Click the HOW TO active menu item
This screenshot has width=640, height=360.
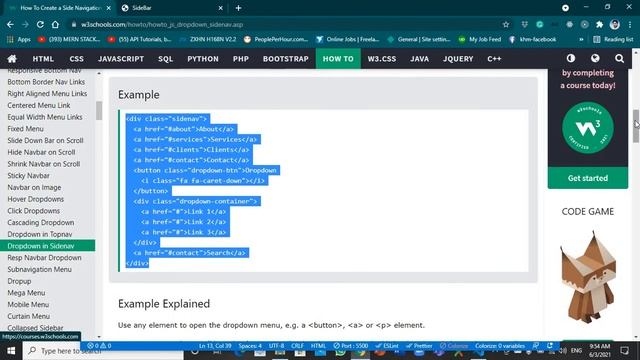(338, 59)
